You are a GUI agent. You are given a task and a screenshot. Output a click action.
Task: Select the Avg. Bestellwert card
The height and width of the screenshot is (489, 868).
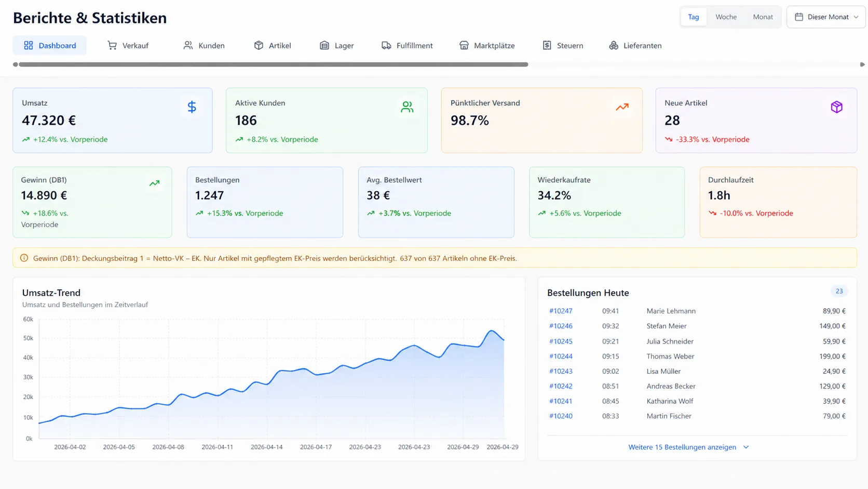point(436,202)
